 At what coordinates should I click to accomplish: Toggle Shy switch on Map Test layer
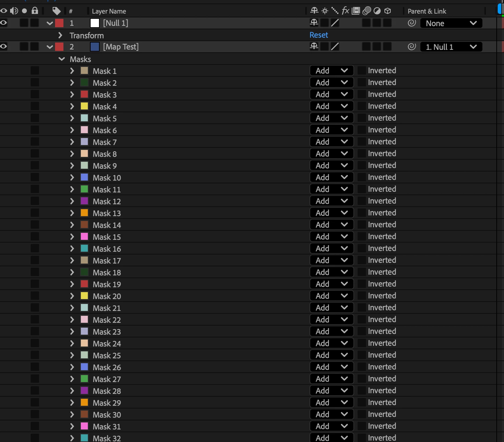314,46
